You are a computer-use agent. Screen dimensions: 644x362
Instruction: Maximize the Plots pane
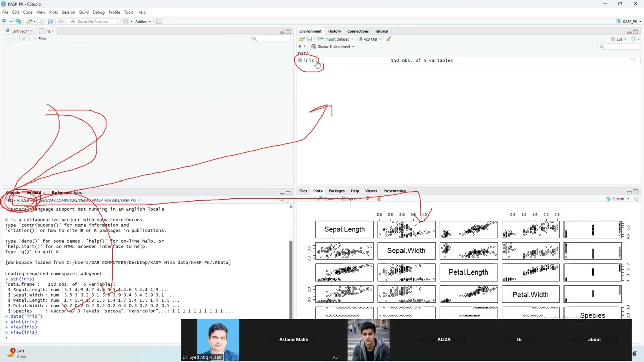click(636, 191)
